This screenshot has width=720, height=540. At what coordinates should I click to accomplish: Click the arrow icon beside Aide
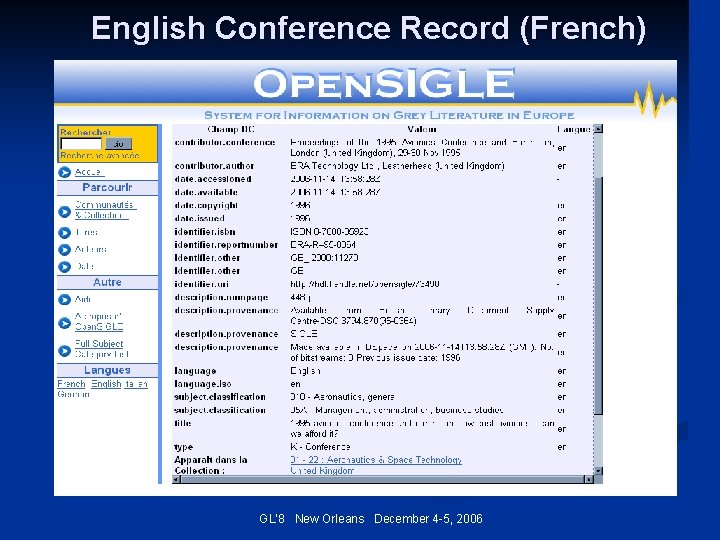[65, 300]
